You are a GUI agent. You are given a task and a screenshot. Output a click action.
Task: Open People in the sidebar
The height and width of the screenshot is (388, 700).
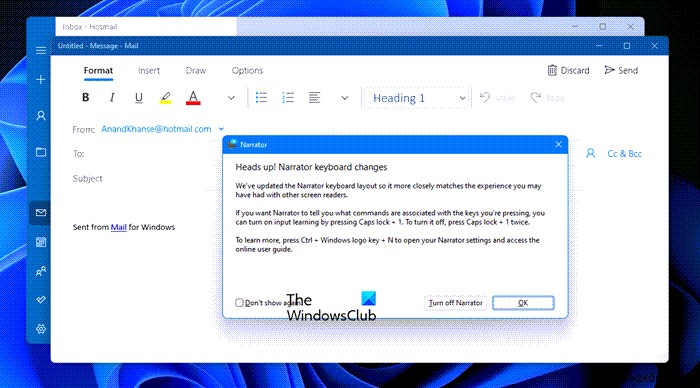(x=41, y=271)
